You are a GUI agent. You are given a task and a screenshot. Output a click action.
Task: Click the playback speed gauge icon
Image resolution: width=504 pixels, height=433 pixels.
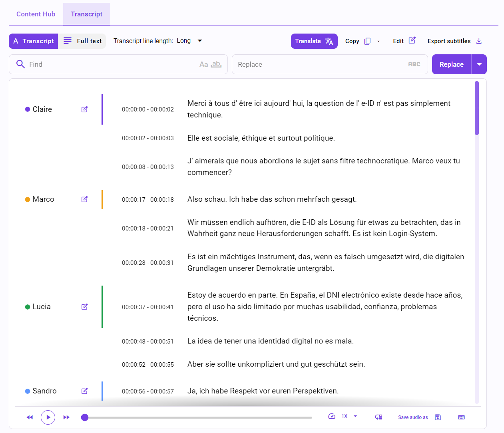pos(332,416)
